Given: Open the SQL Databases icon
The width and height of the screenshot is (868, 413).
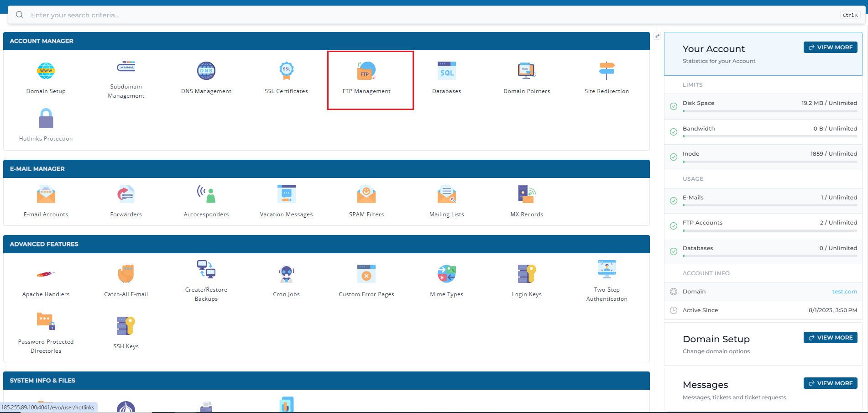Looking at the screenshot, I should 446,71.
